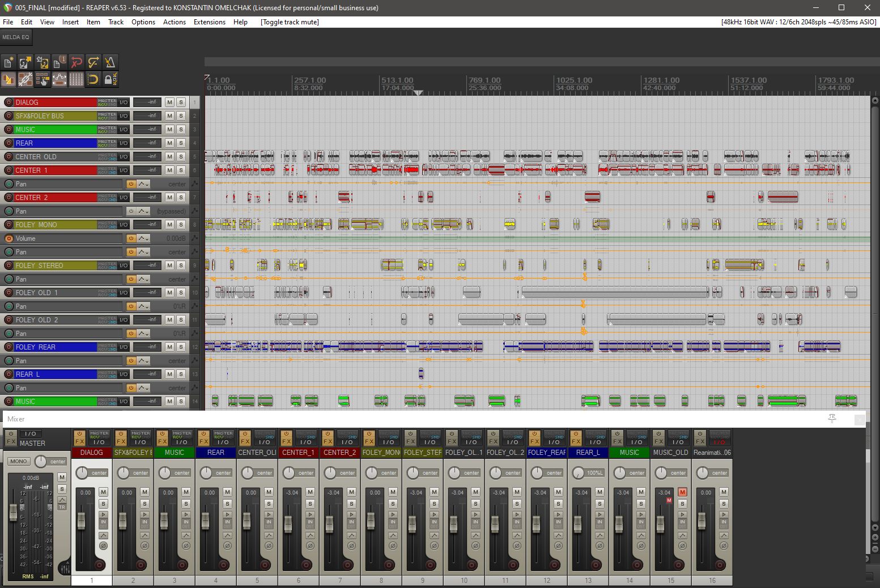
Task: Toggle locking toolbar icon
Action: tap(110, 79)
